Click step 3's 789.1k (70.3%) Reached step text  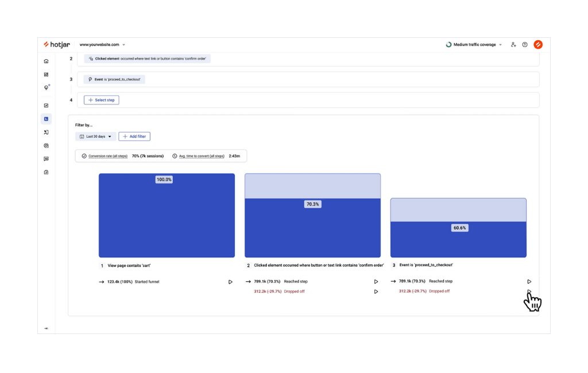(425, 281)
